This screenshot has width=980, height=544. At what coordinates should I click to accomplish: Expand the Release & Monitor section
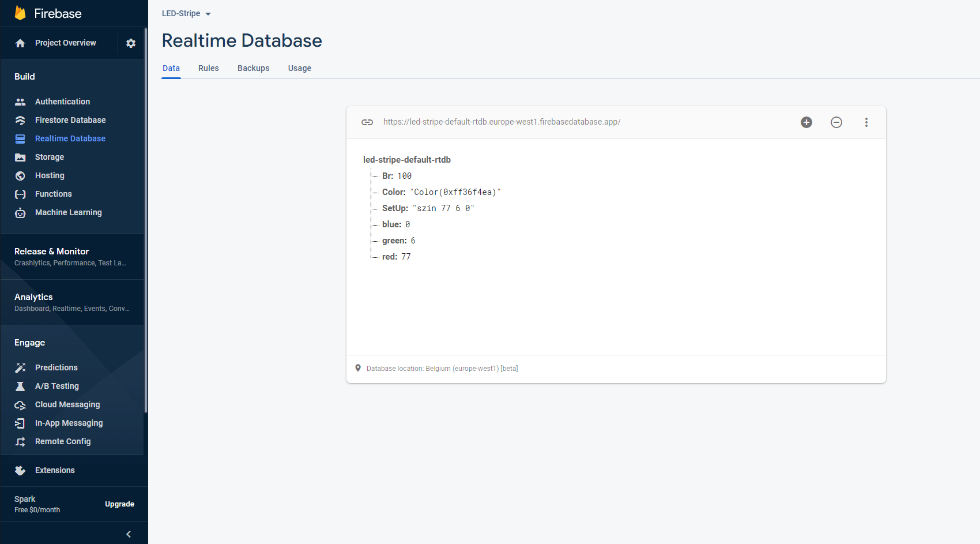[x=72, y=257]
